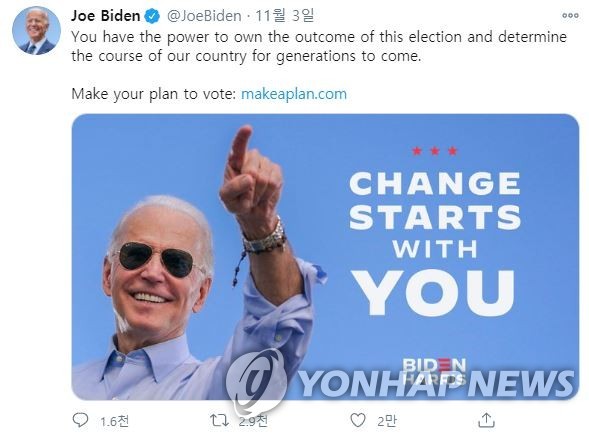
Task: Click the 1.6천 reply count
Action: click(x=115, y=421)
